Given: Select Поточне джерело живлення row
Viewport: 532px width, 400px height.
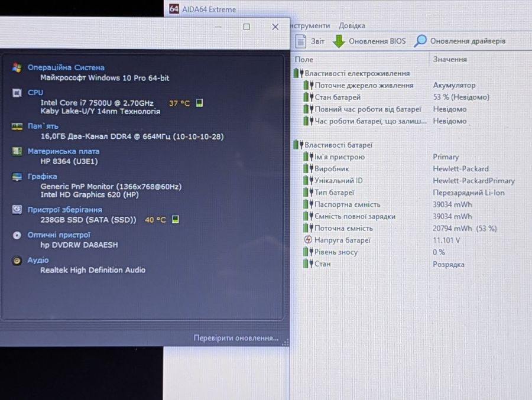Looking at the screenshot, I should tap(390, 85).
